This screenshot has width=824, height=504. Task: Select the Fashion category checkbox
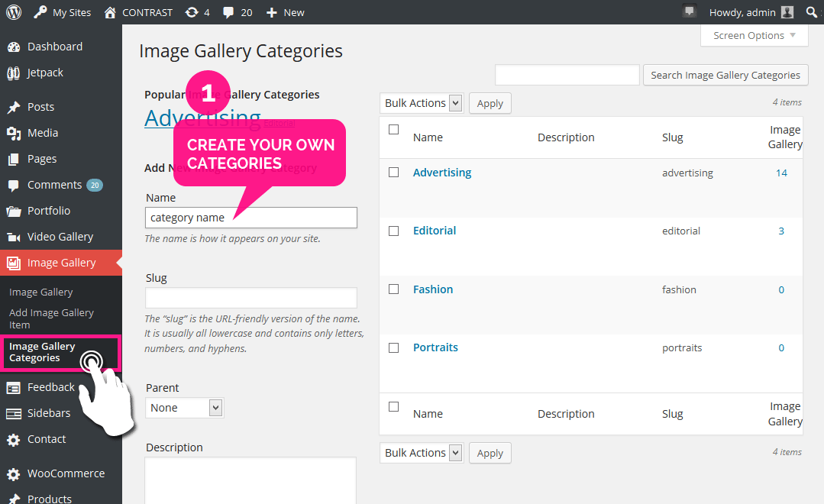pyautogui.click(x=394, y=289)
